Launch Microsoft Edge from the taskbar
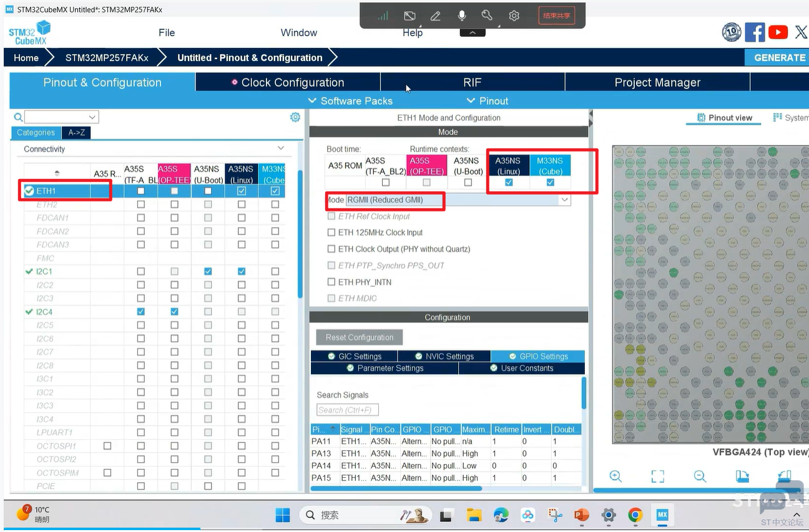This screenshot has width=809, height=532. 501,515
